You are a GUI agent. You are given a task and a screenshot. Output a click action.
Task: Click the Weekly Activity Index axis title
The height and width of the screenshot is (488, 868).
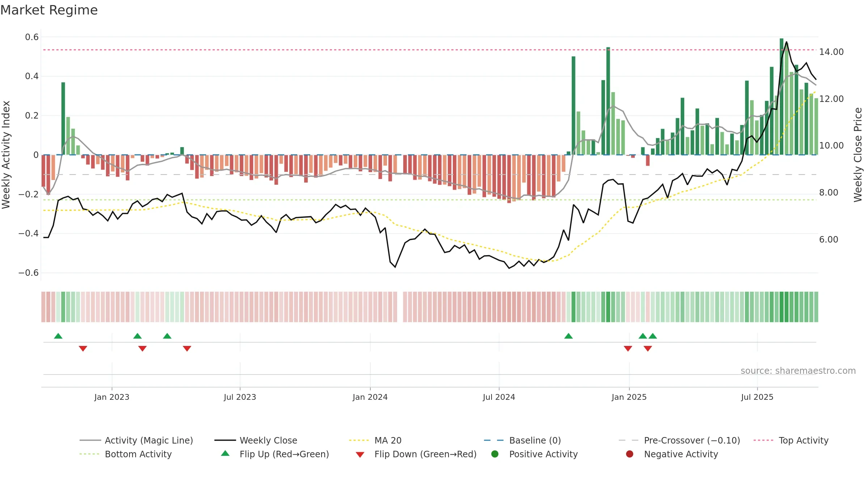[x=6, y=155]
